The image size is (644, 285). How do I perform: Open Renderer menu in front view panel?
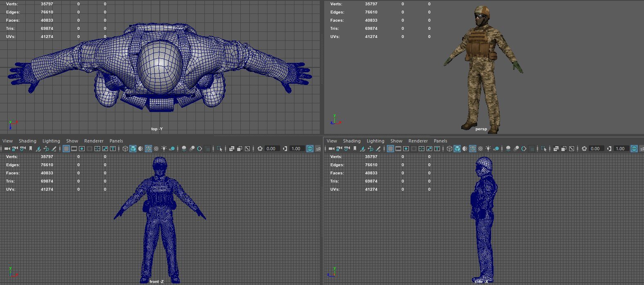tap(94, 141)
